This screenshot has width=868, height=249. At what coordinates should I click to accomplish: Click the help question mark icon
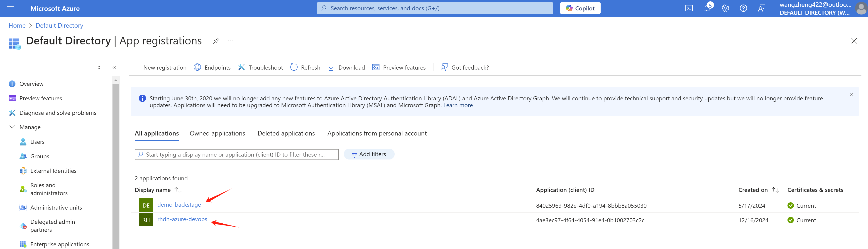click(x=743, y=8)
